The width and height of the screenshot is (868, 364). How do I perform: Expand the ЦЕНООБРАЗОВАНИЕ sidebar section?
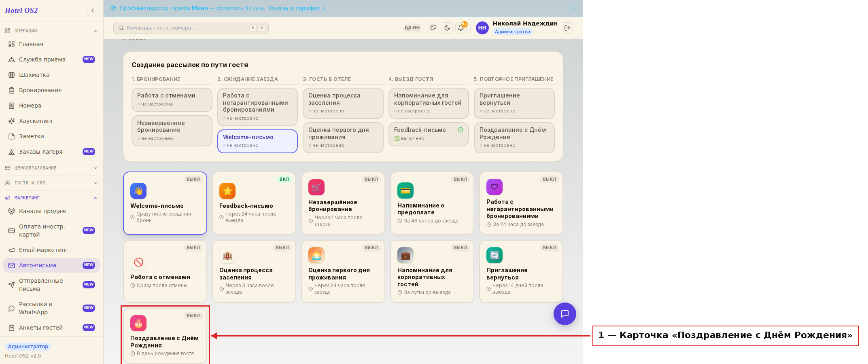[x=51, y=168]
